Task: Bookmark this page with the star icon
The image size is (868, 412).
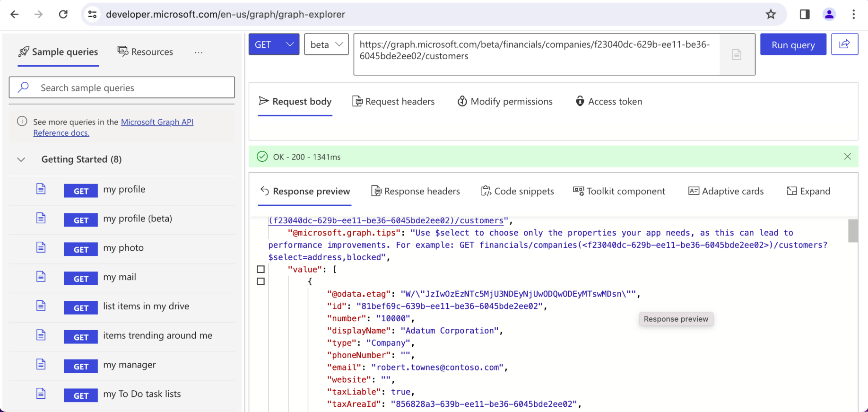Action: 771,14
